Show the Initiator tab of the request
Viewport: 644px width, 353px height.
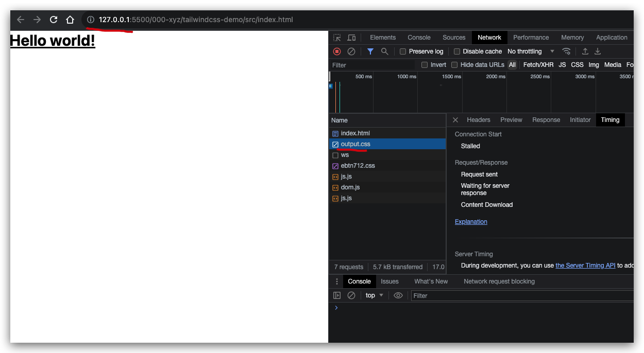click(580, 120)
